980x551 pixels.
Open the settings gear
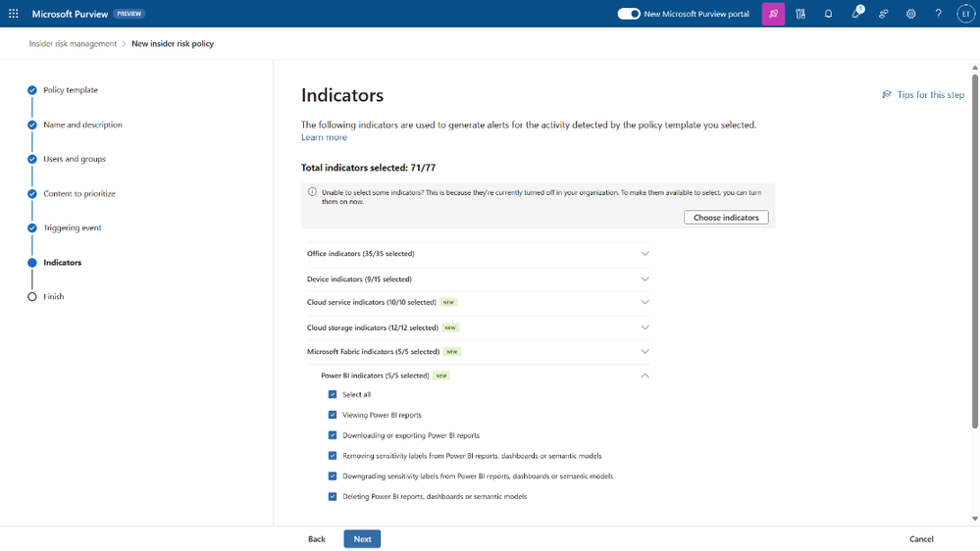click(x=910, y=14)
